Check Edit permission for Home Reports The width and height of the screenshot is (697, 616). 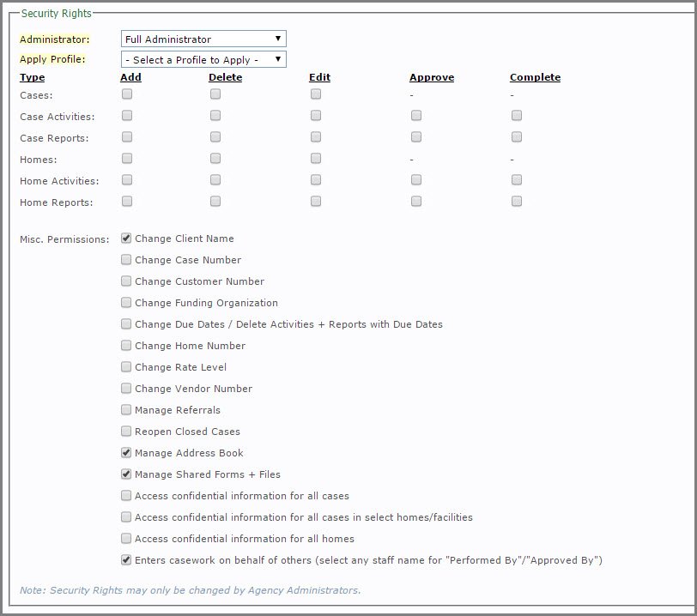point(316,202)
